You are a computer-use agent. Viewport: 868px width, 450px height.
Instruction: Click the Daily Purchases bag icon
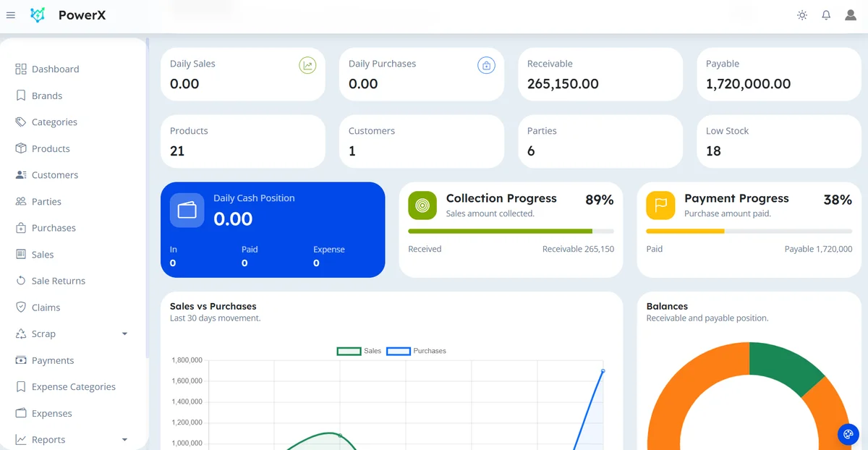coord(486,66)
